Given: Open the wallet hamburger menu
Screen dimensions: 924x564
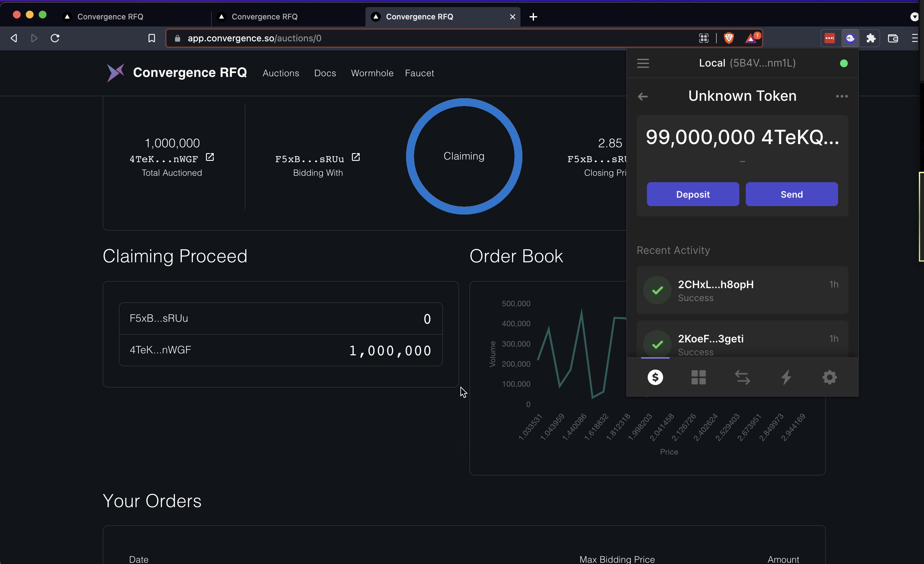Looking at the screenshot, I should pyautogui.click(x=643, y=63).
